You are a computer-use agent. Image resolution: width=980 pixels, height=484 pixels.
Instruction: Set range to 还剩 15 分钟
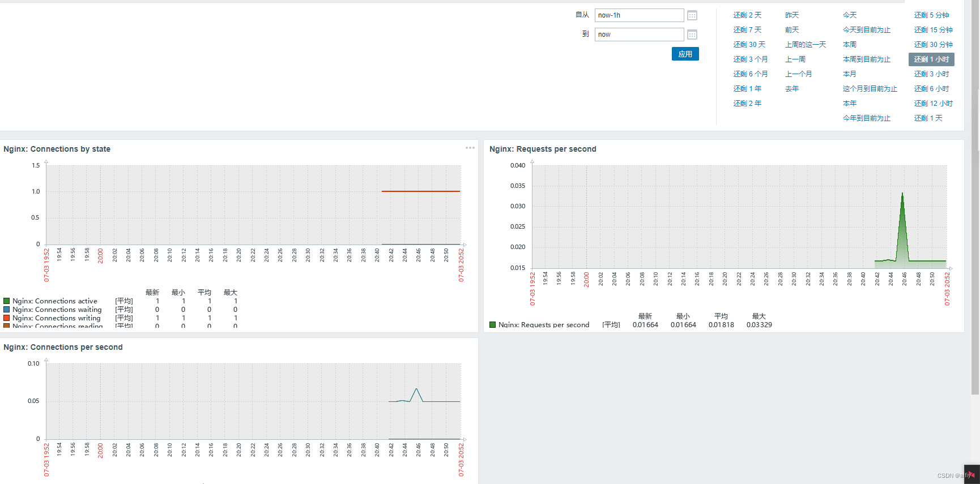[x=933, y=30]
